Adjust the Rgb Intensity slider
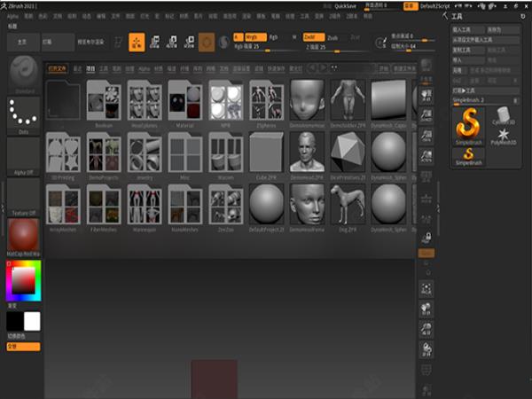Screen dimensions: 532x399 tap(267, 47)
